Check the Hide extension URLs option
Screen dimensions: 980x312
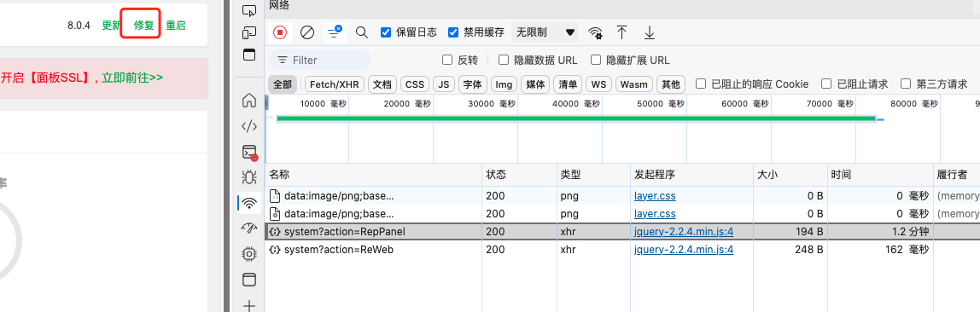(x=596, y=60)
